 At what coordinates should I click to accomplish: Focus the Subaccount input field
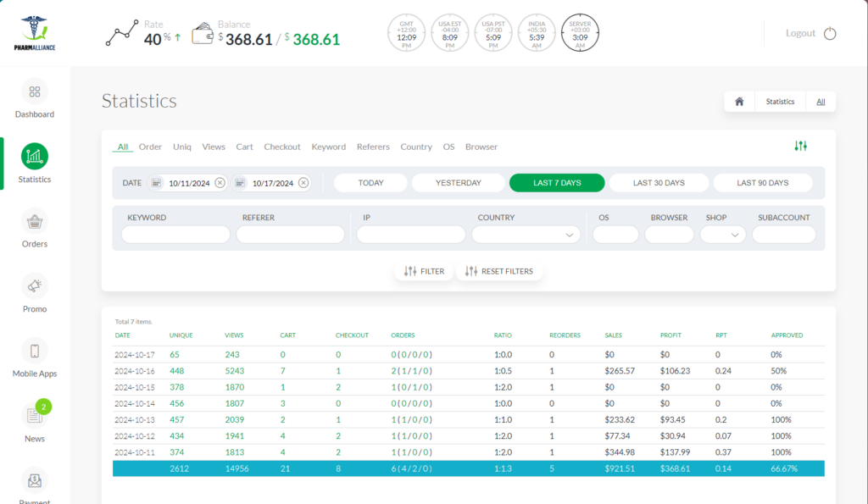pos(784,235)
